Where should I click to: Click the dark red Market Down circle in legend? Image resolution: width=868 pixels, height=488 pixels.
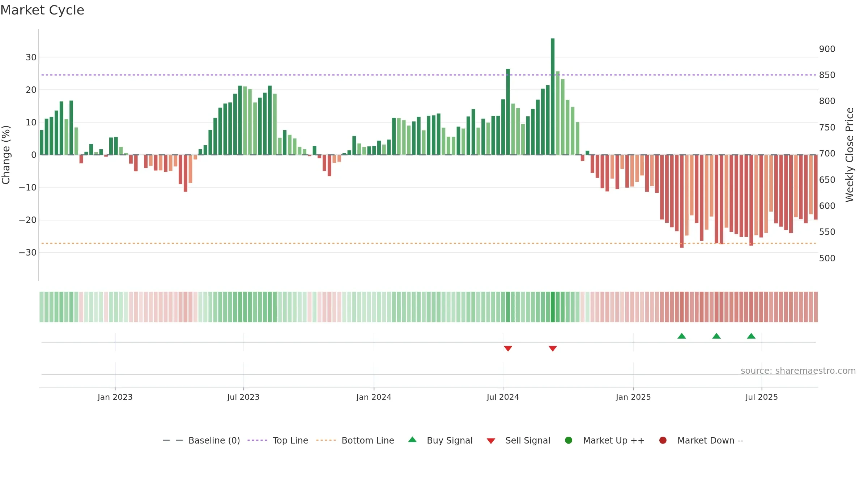click(x=663, y=440)
